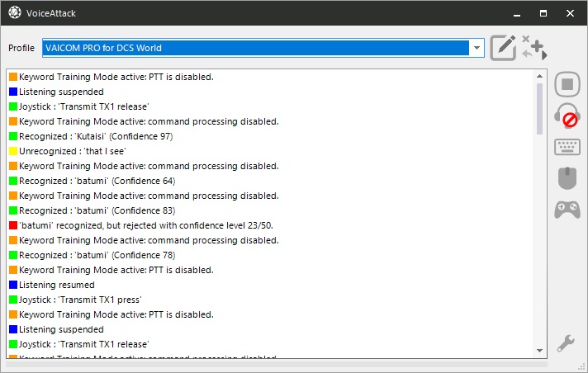The height and width of the screenshot is (373, 588).
Task: Maximize the VoiceAttack window
Action: click(x=543, y=13)
